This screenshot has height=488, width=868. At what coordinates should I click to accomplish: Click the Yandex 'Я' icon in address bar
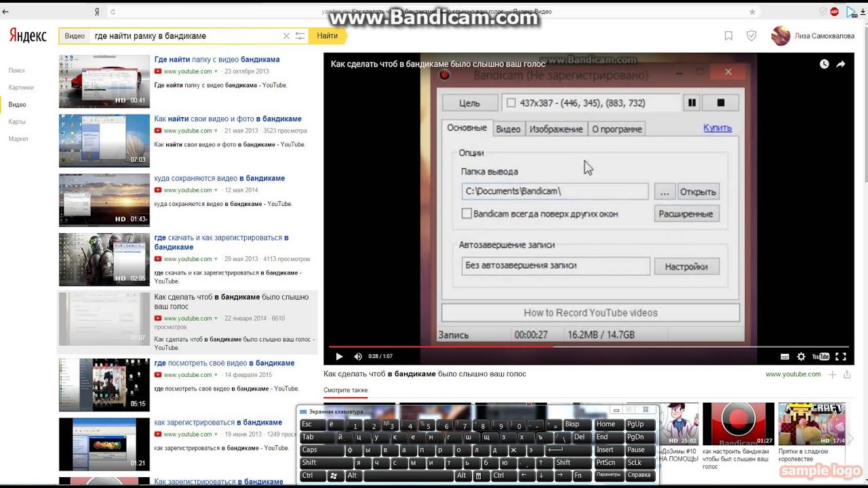pos(97,12)
